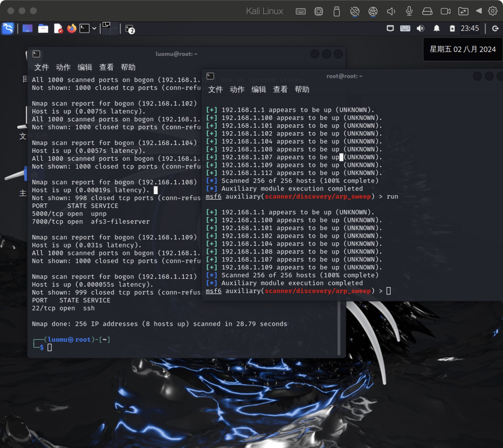Screen dimensions: 503x448
Task: Click the network tray icon in Kali panel
Action: [x=390, y=28]
